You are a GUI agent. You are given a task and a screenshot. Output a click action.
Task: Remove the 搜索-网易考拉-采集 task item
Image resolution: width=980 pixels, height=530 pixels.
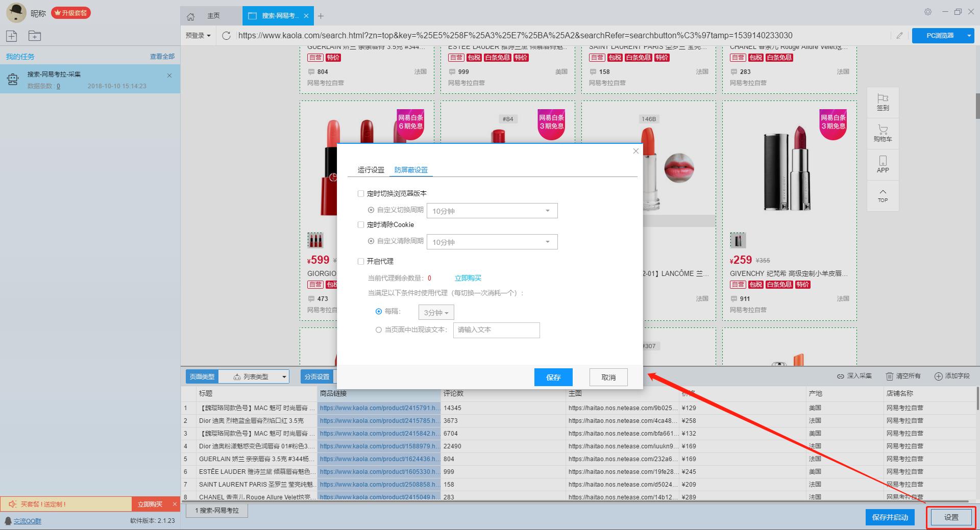pos(169,75)
